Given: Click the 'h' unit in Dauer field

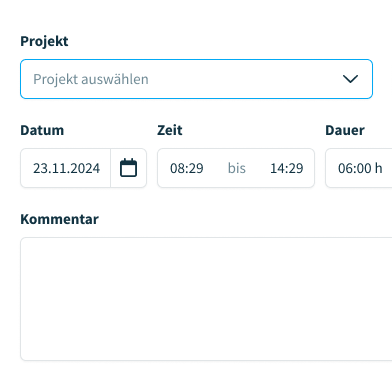Looking at the screenshot, I should point(378,168).
